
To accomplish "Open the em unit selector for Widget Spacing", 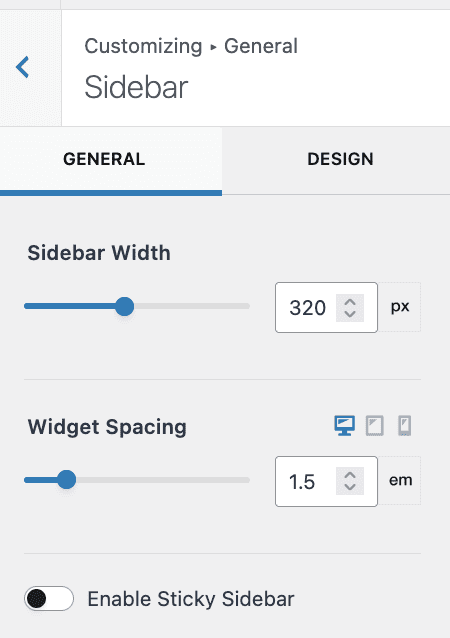I will click(x=400, y=481).
